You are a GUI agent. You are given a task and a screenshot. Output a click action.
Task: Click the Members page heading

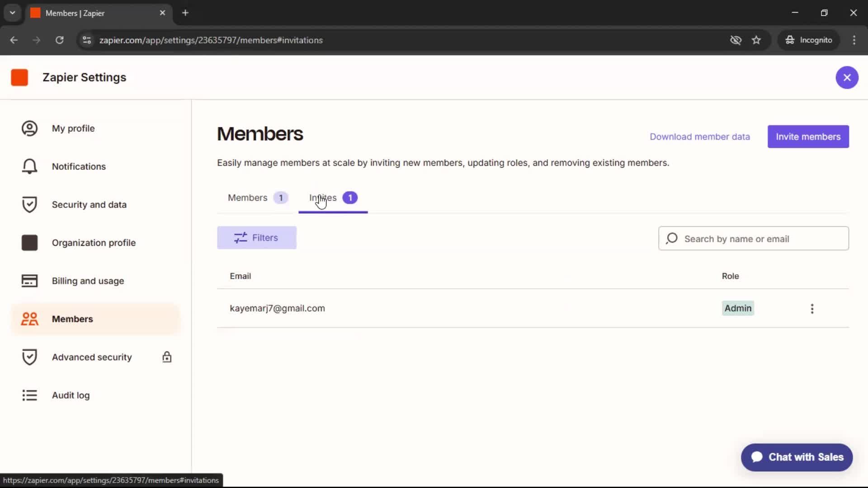[x=260, y=134]
